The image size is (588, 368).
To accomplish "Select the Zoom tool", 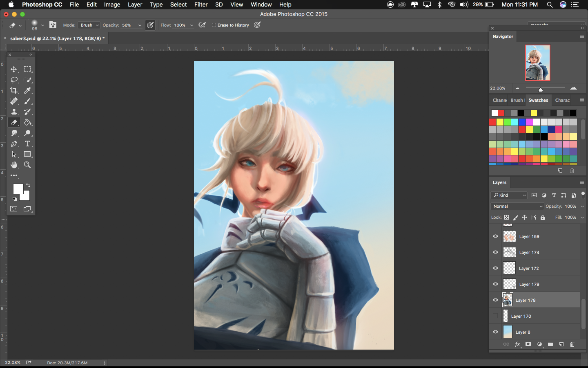I will (27, 165).
